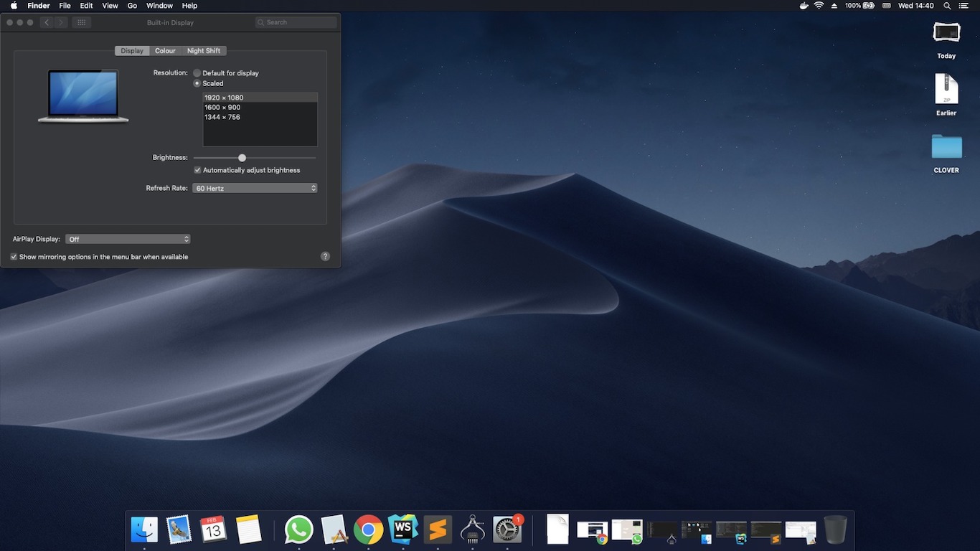Open Sublime Text from the Dock
Screen dimensions: 980x551
pyautogui.click(x=438, y=530)
